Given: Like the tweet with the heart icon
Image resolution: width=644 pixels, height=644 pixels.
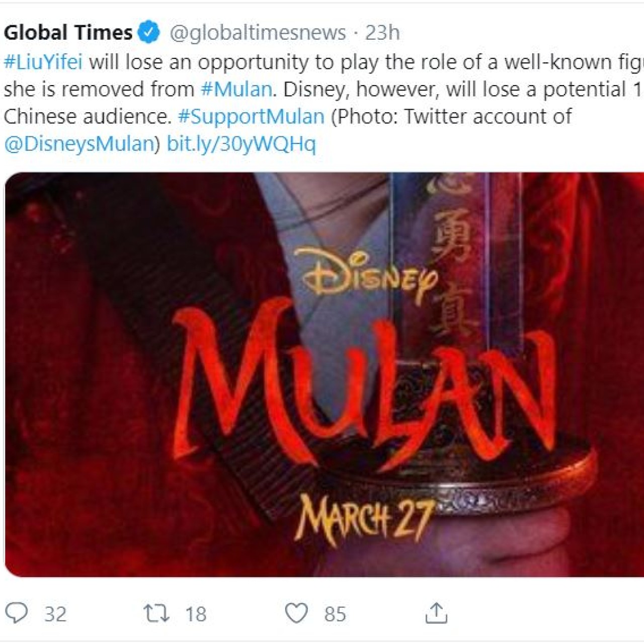Looking at the screenshot, I should click(x=296, y=613).
